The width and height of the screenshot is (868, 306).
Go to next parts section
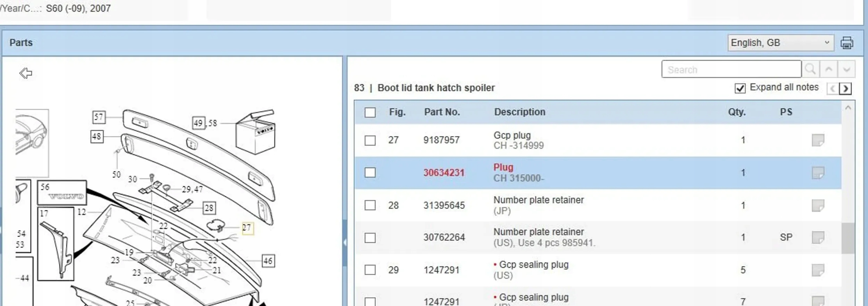[x=845, y=89]
